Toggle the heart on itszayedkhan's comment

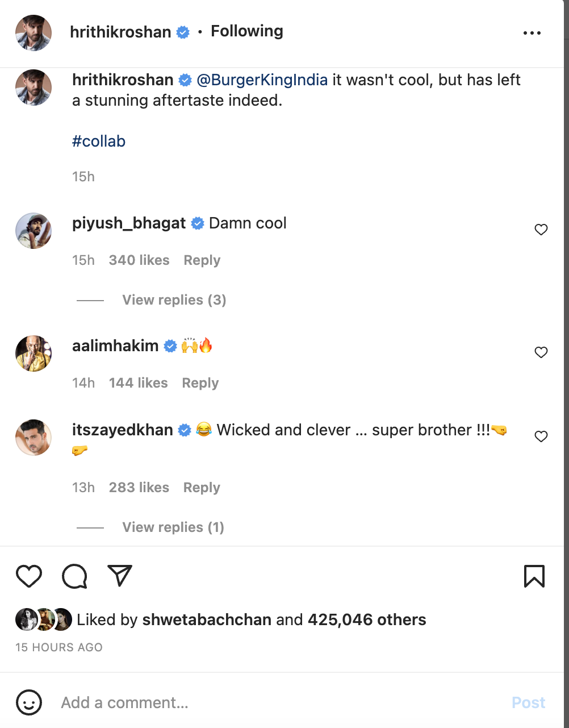click(x=541, y=436)
